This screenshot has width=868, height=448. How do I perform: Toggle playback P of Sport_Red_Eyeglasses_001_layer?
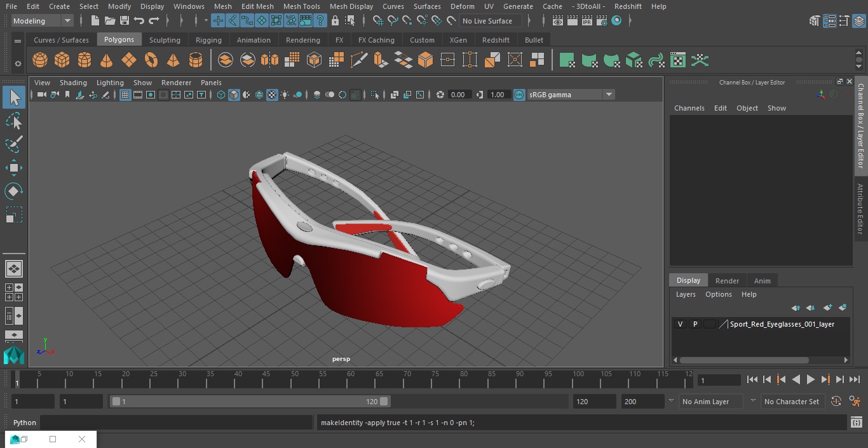pos(695,324)
